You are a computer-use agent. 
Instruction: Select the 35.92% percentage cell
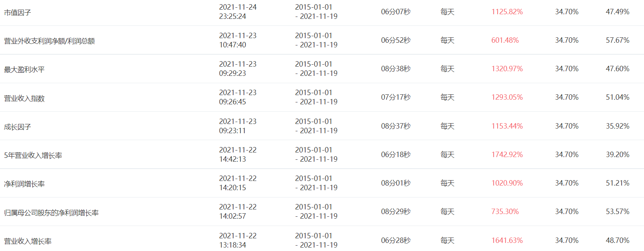click(x=617, y=126)
